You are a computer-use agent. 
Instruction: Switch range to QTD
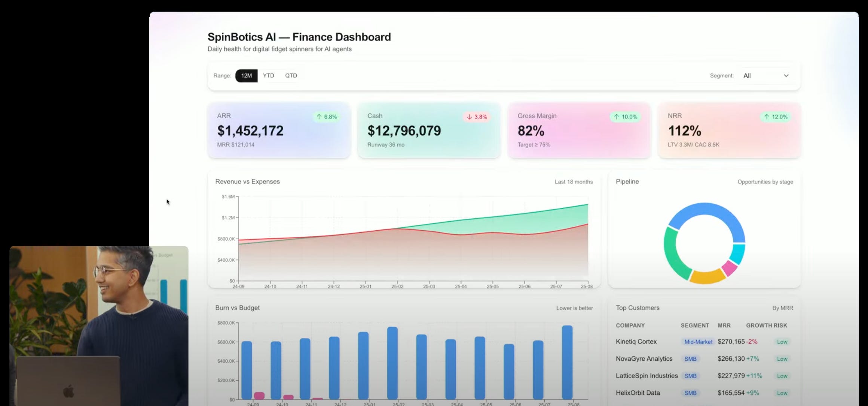(x=291, y=76)
